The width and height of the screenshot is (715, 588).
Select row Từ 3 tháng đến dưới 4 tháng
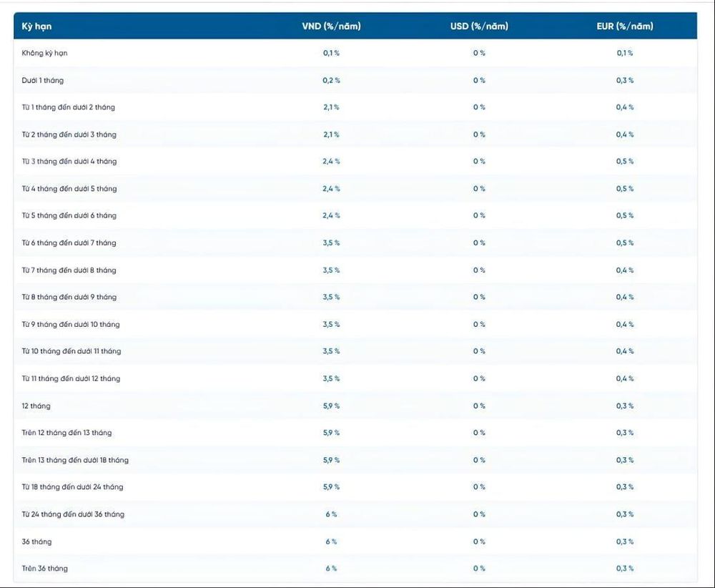point(355,162)
